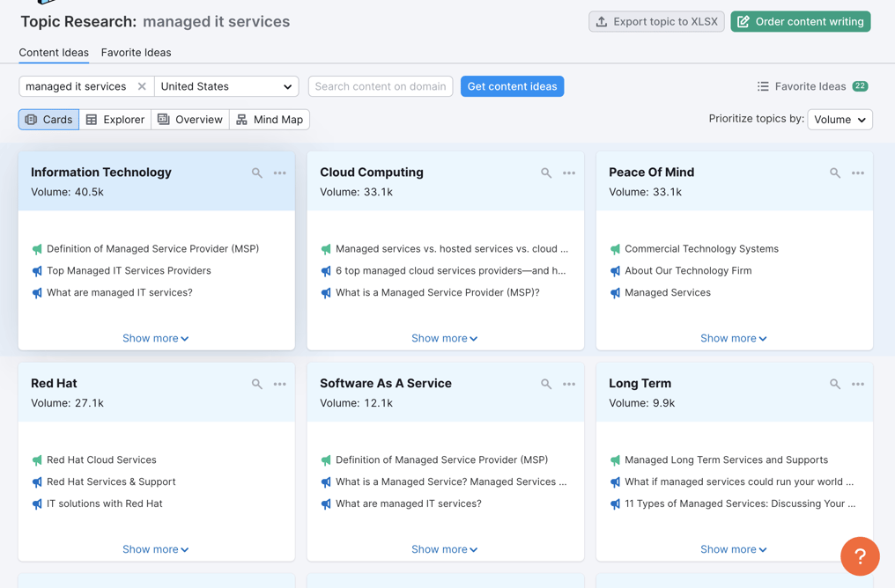Click the Red Hat card title
Viewport: 895px width, 588px height.
coord(54,383)
